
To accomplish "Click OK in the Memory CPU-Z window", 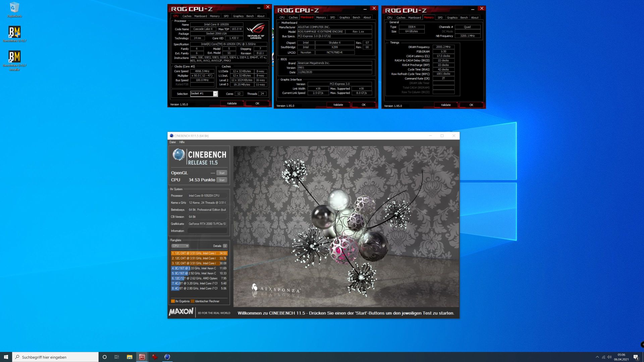I will click(x=471, y=105).
